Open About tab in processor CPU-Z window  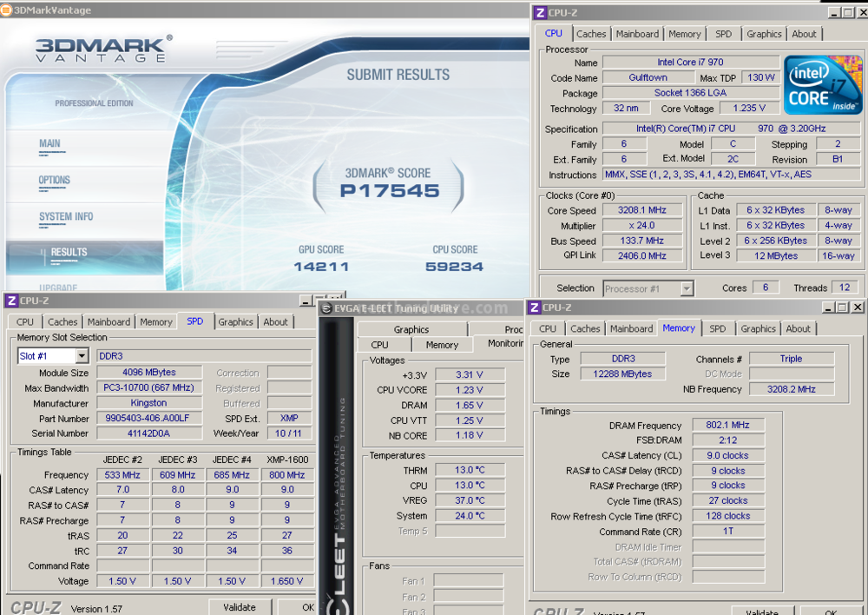(804, 34)
